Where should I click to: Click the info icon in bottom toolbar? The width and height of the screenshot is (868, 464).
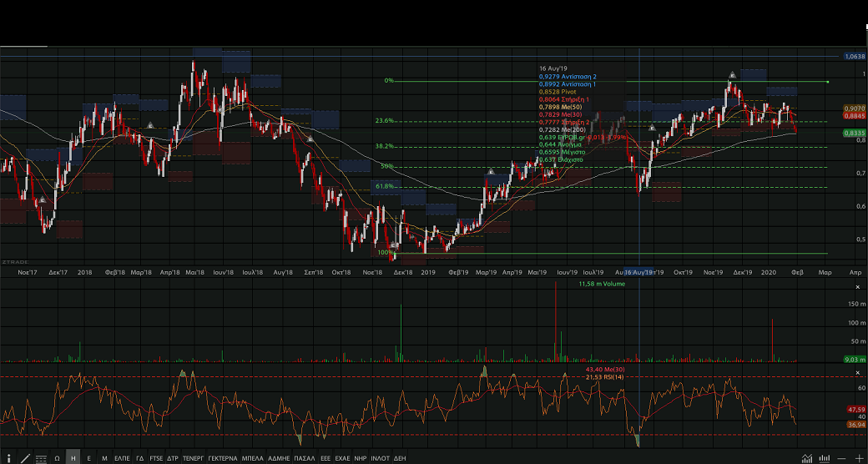[8, 458]
